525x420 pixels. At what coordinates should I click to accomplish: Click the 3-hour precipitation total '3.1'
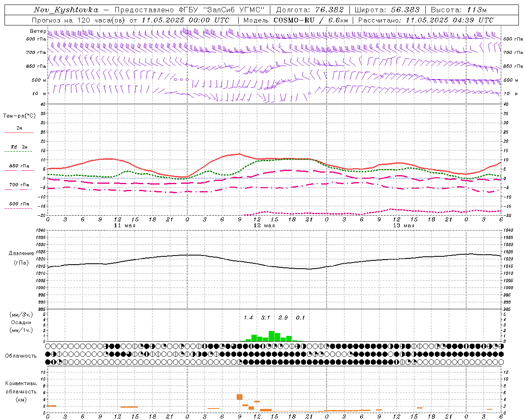click(x=265, y=318)
